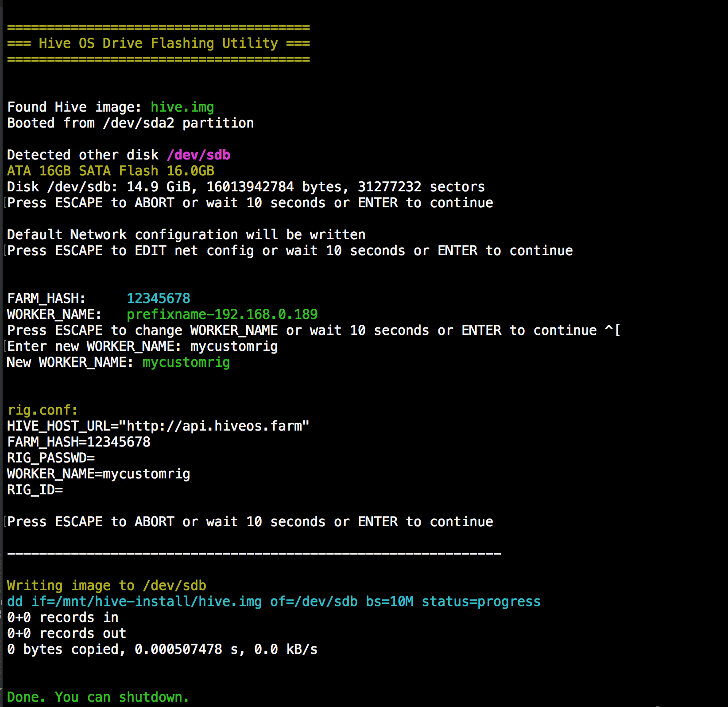Screen dimensions: 728x707
Task: Select the magenta /dev/sdb disk path
Action: pos(198,155)
